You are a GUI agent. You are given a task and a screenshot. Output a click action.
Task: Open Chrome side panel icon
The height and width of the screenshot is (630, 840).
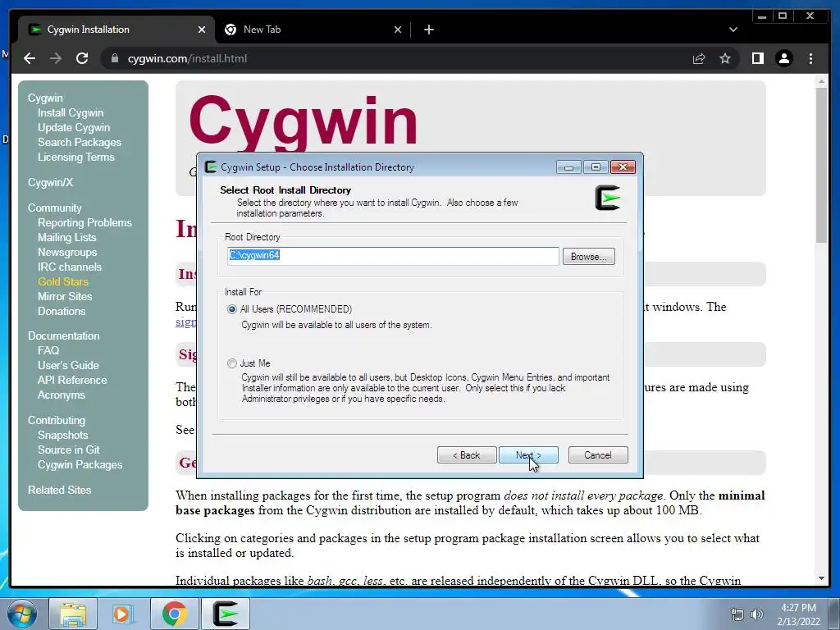pyautogui.click(x=757, y=58)
